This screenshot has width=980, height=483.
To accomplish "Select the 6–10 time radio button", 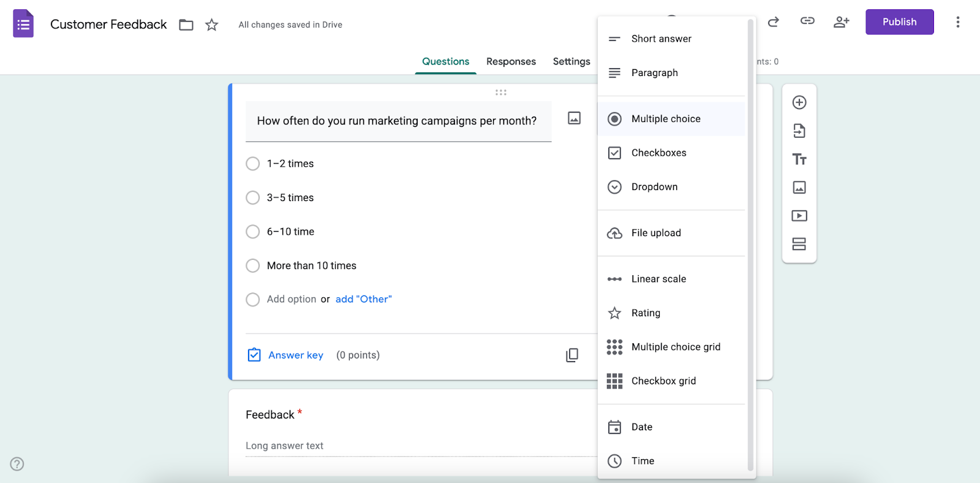I will pos(253,232).
